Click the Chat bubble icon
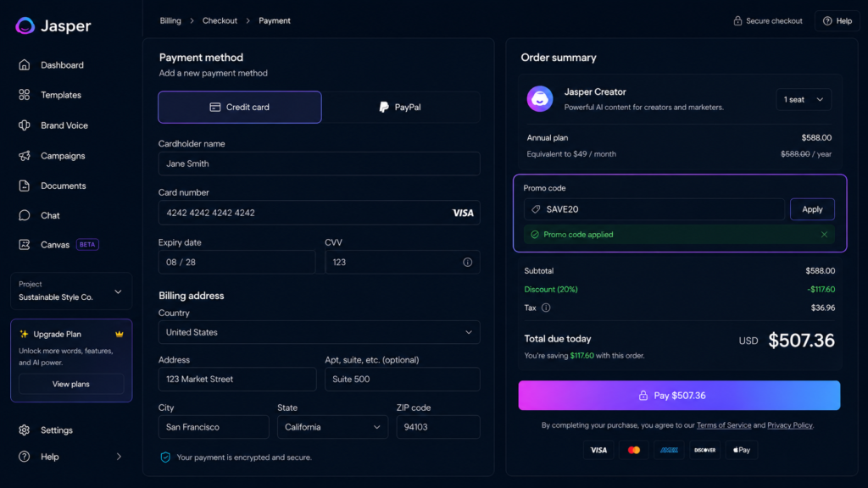Image resolution: width=868 pixels, height=488 pixels. pyautogui.click(x=24, y=215)
